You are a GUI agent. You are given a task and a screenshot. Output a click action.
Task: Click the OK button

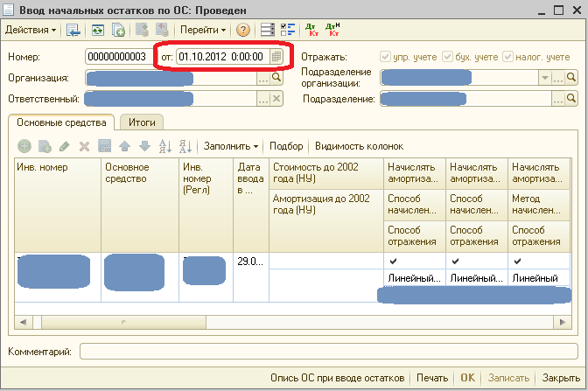click(467, 378)
